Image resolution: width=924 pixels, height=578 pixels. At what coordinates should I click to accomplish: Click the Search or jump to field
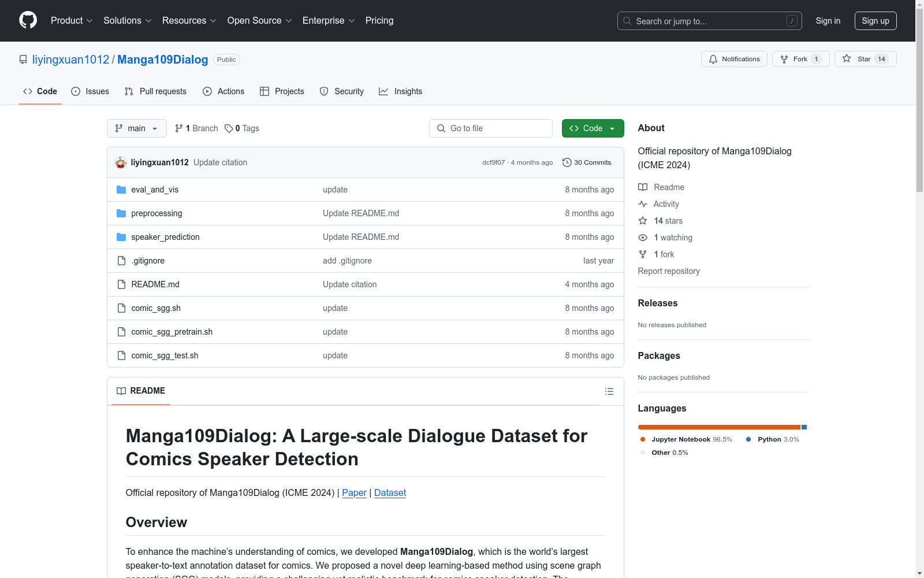click(x=710, y=21)
